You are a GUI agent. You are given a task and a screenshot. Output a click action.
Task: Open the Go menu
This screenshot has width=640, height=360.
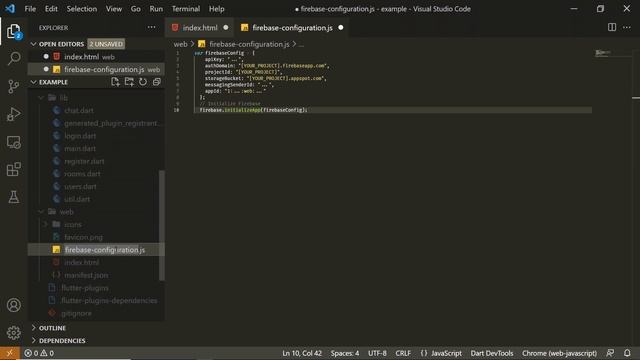[x=136, y=9]
